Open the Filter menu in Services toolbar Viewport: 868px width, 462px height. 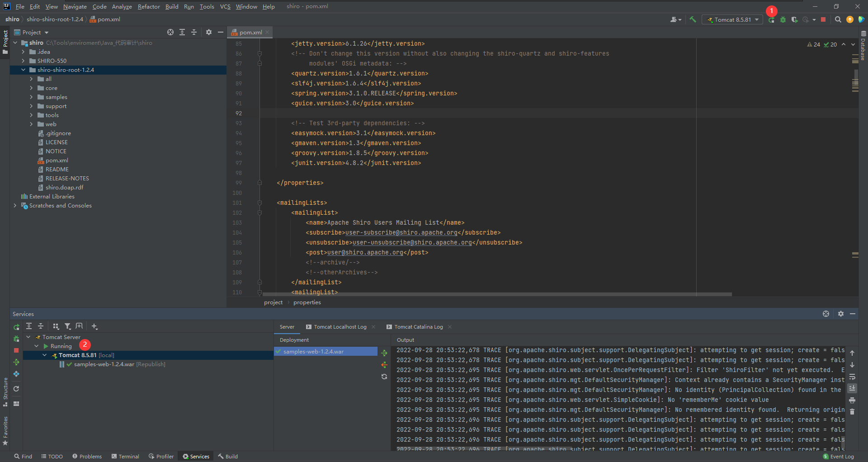tap(68, 326)
